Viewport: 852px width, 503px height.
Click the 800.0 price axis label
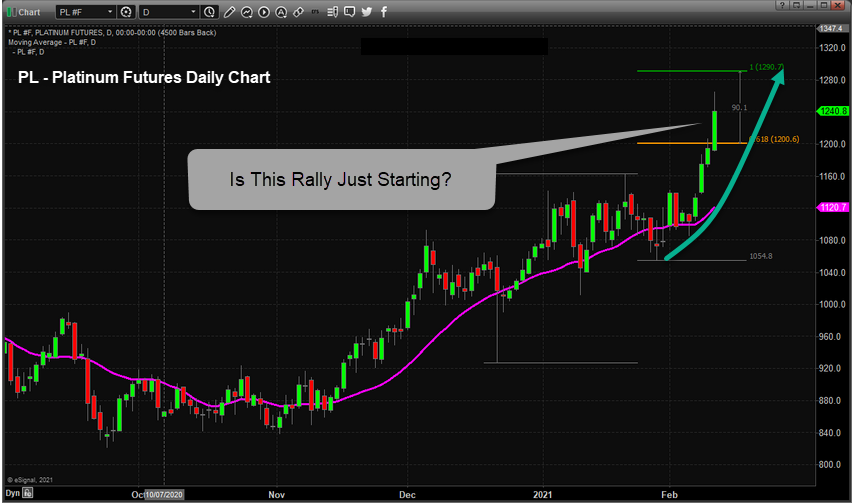click(x=832, y=464)
